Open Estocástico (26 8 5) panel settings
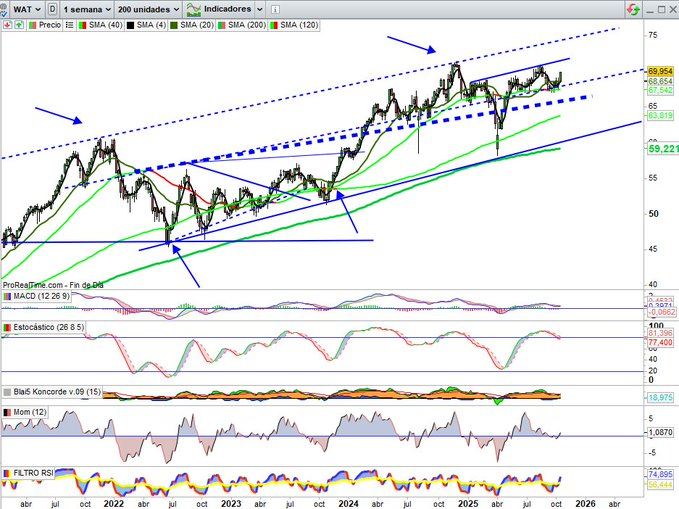 (x=44, y=327)
